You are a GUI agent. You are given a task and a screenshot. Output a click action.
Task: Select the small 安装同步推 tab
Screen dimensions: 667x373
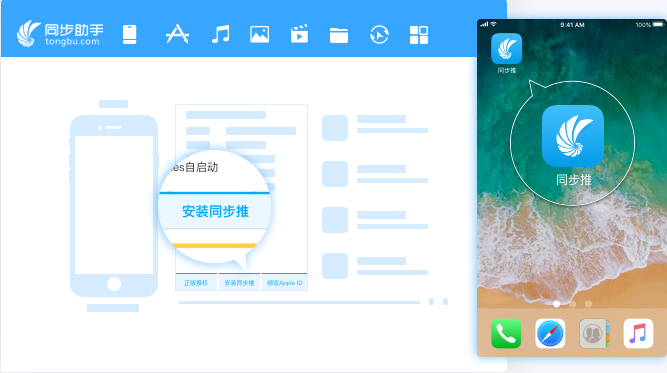coord(239,282)
